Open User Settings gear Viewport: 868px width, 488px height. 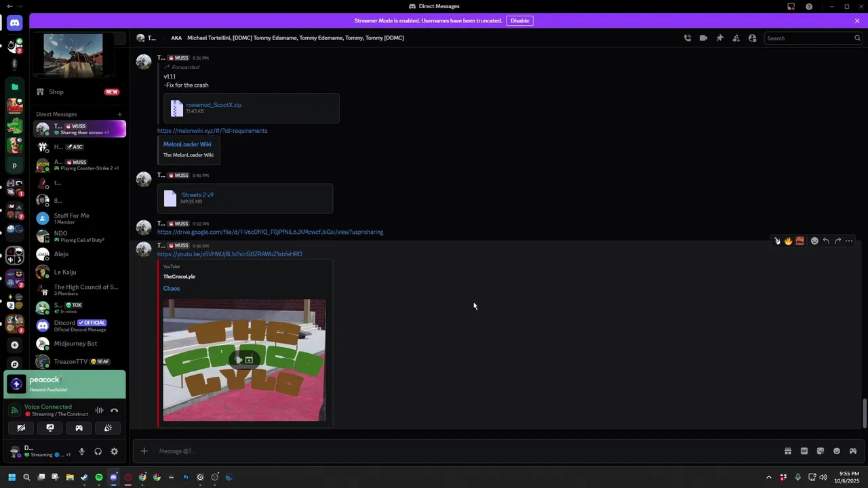coord(114,451)
